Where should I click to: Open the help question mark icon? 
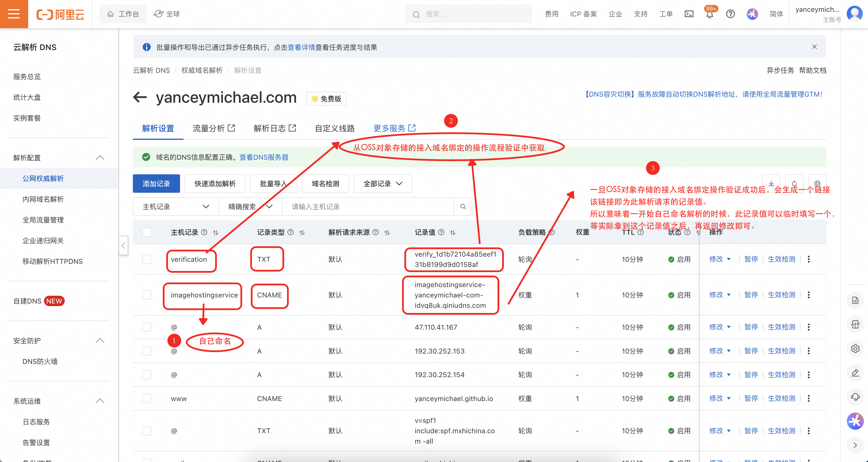(x=731, y=14)
